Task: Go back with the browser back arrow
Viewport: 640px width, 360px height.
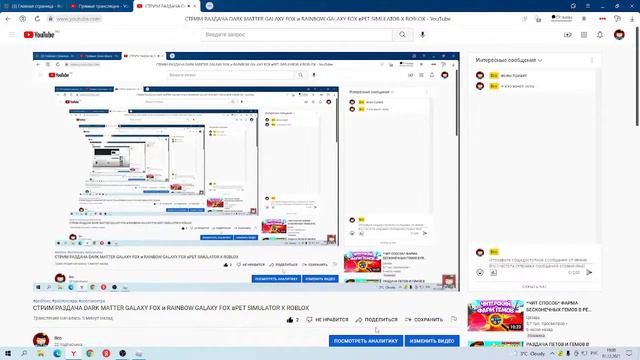Action: 8,19
